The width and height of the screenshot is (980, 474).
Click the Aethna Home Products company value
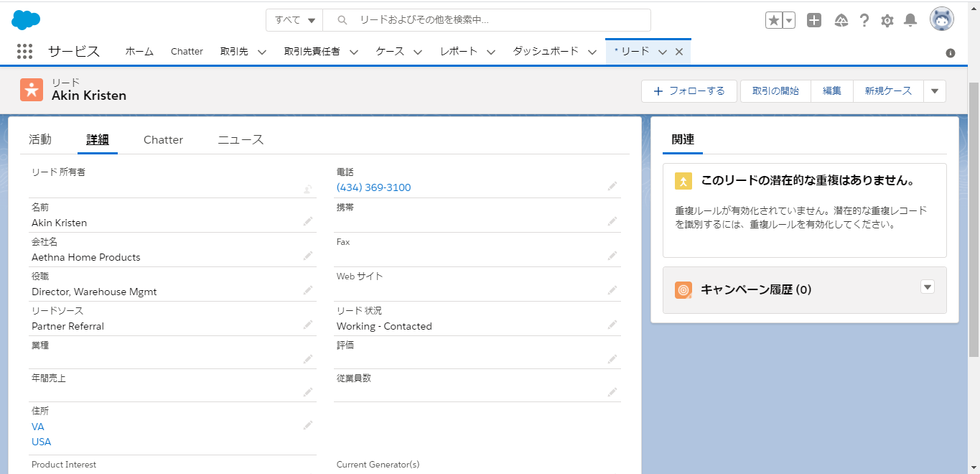point(86,257)
